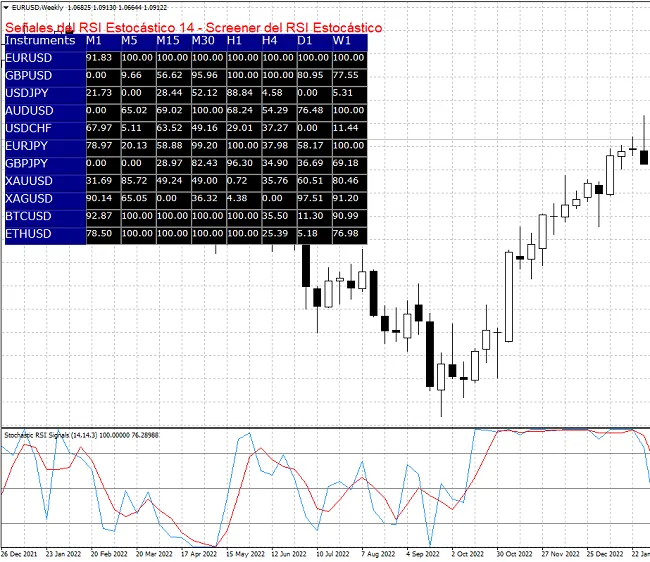Screen dimensions: 650x562
Task: Click the 30 Oct 2022 date label
Action: point(514,554)
